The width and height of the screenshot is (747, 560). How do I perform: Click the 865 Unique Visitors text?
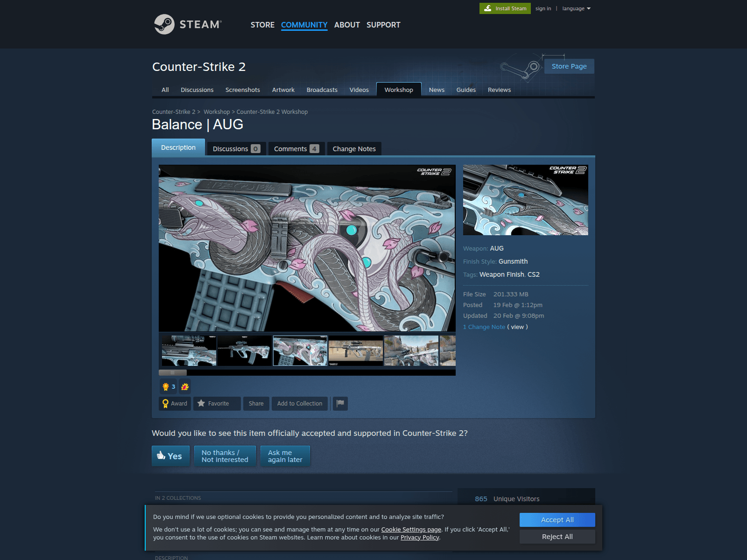(507, 499)
